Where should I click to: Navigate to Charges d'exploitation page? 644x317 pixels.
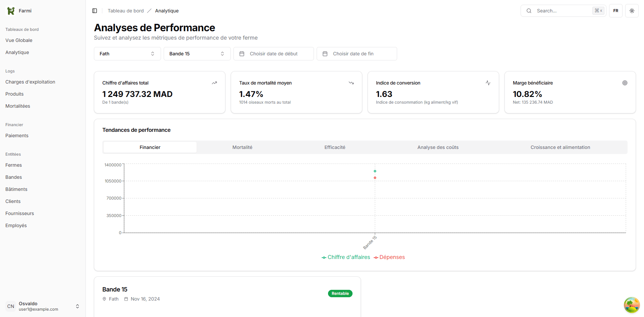[30, 82]
